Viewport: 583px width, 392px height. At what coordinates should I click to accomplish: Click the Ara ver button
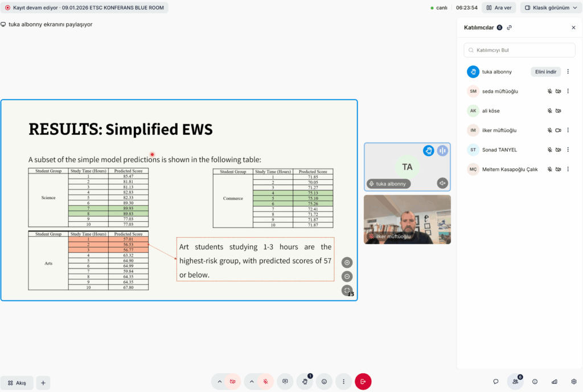coord(499,8)
